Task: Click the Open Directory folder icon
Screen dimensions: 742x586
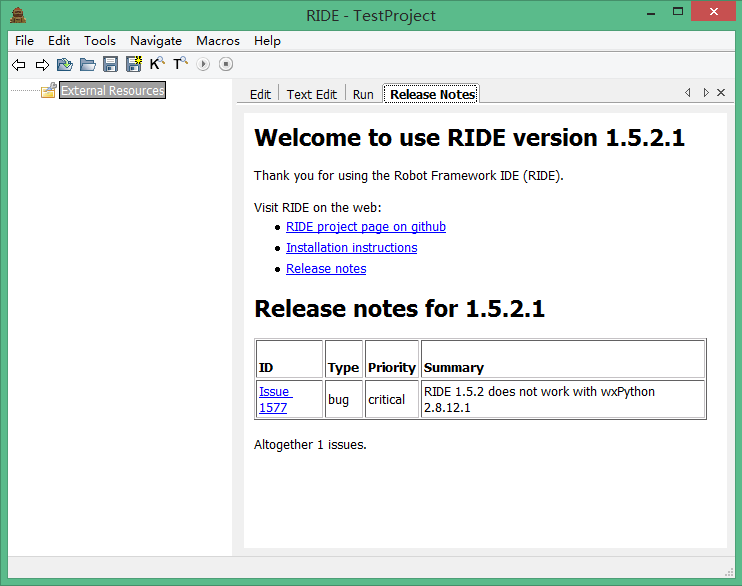Action: [88, 64]
